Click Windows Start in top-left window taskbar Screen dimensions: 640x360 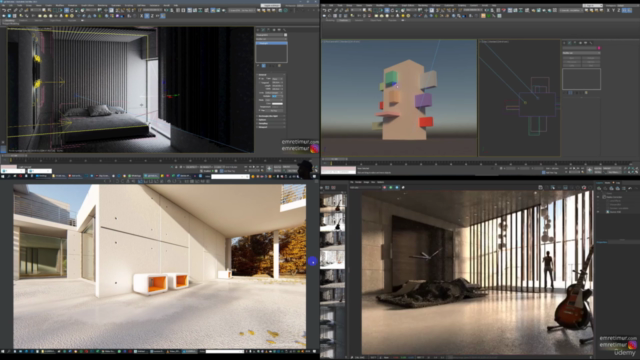click(2, 176)
